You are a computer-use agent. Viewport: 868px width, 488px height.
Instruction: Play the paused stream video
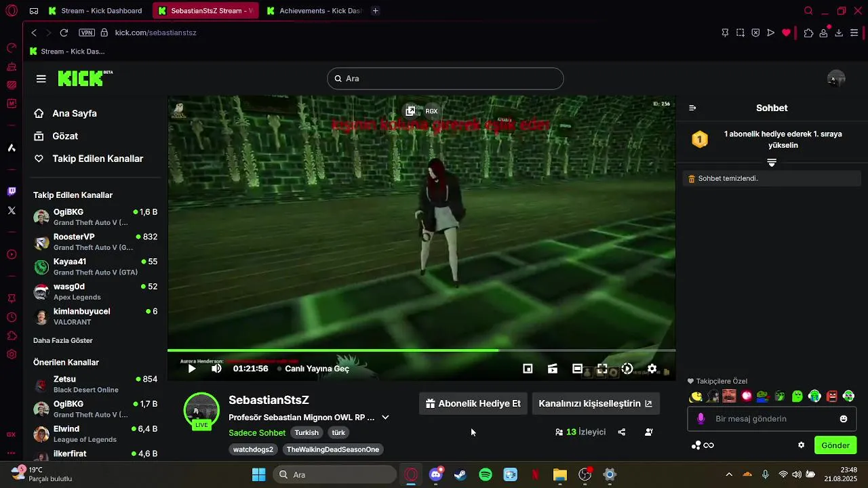pyautogui.click(x=192, y=369)
